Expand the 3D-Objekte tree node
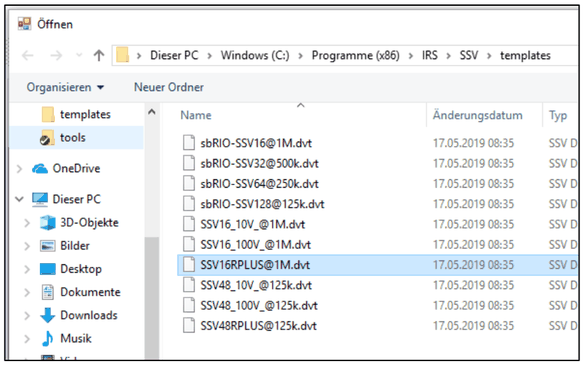 (x=27, y=223)
